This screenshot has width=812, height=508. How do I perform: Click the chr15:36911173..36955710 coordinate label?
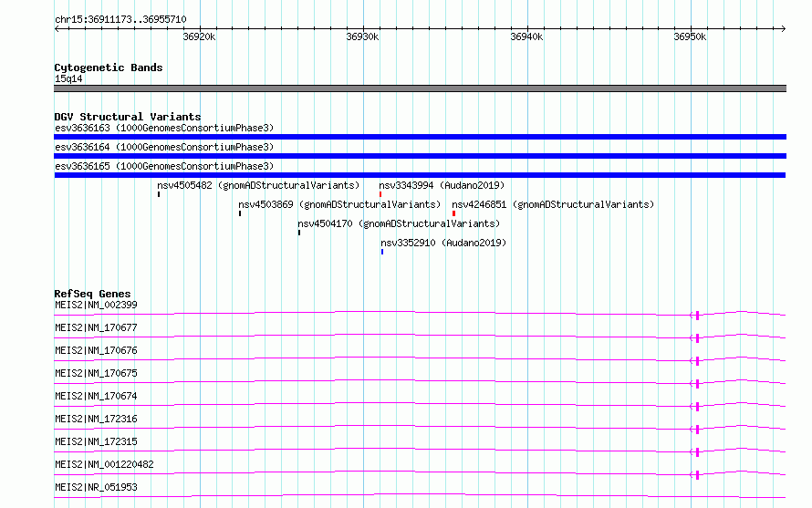coord(120,20)
